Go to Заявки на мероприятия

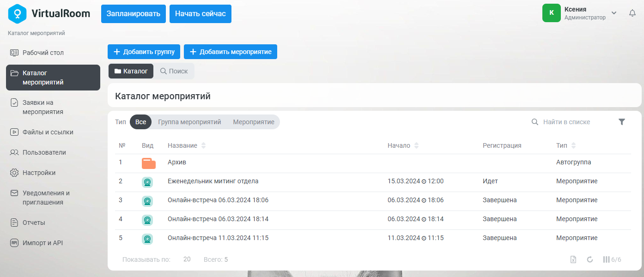tap(53, 107)
